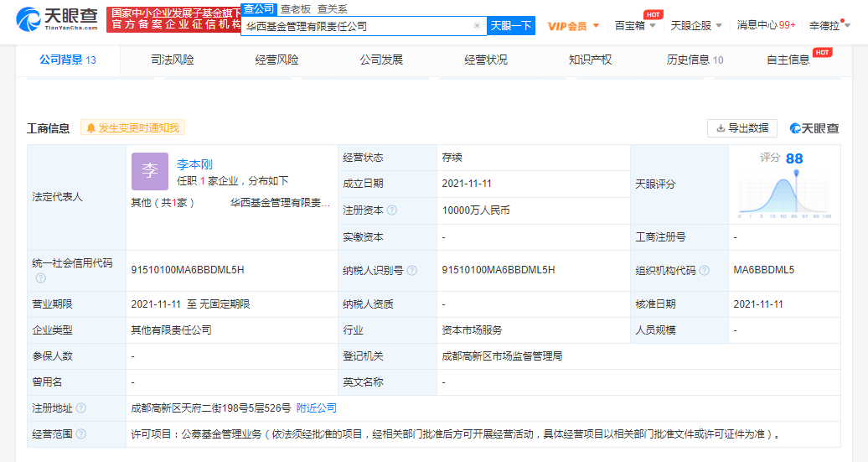The height and width of the screenshot is (462, 868).
Task: Open the 附近公司 link
Action: tap(317, 408)
